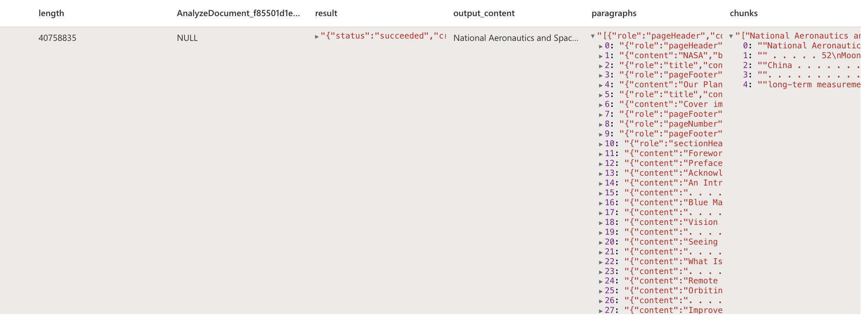Image resolution: width=868 pixels, height=320 pixels.
Task: Click the result column header
Action: coord(326,13)
